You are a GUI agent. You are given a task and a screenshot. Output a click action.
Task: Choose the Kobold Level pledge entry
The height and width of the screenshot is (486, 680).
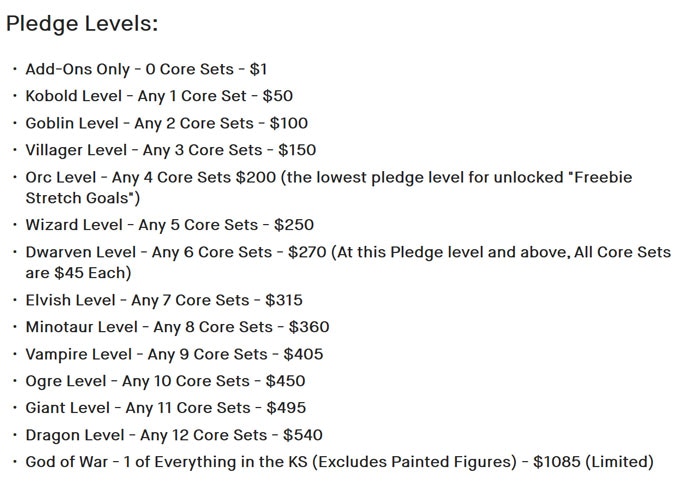[x=159, y=96]
